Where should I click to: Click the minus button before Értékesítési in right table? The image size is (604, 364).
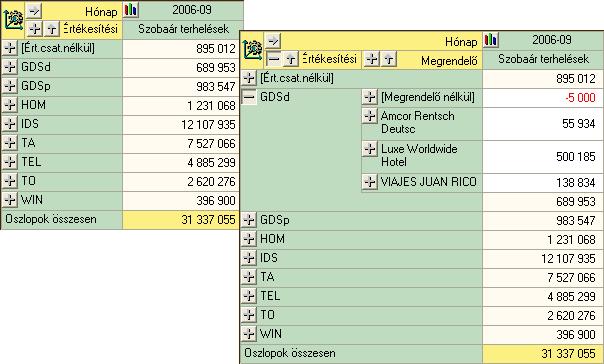pyautogui.click(x=273, y=59)
